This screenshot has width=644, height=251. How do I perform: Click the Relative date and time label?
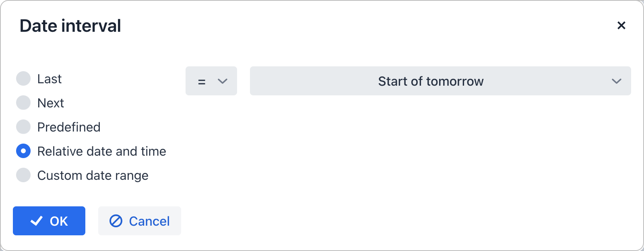click(x=101, y=151)
